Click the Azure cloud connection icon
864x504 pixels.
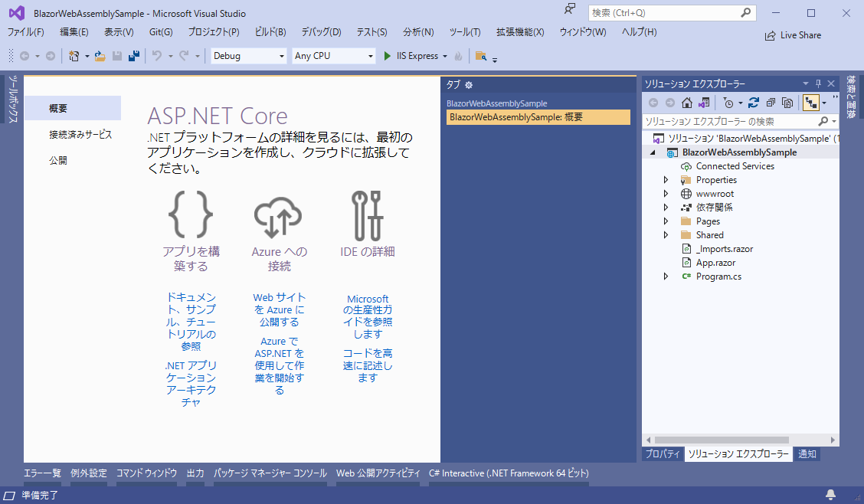(278, 217)
